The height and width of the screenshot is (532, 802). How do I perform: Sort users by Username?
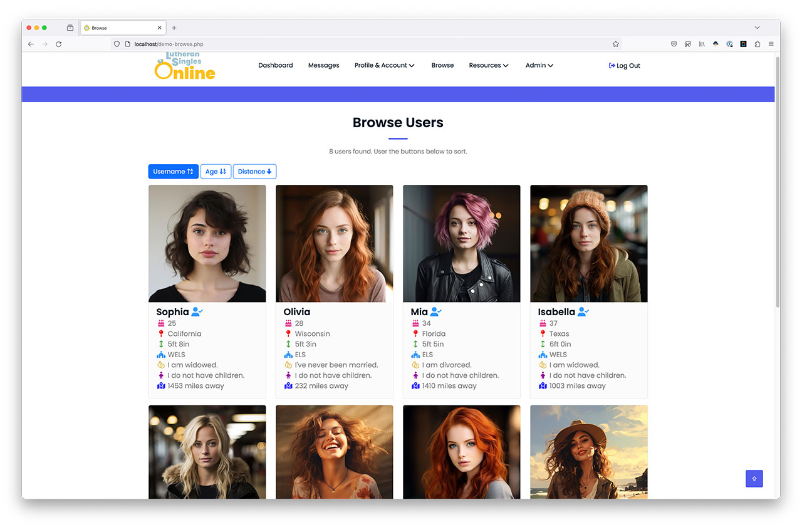click(174, 171)
